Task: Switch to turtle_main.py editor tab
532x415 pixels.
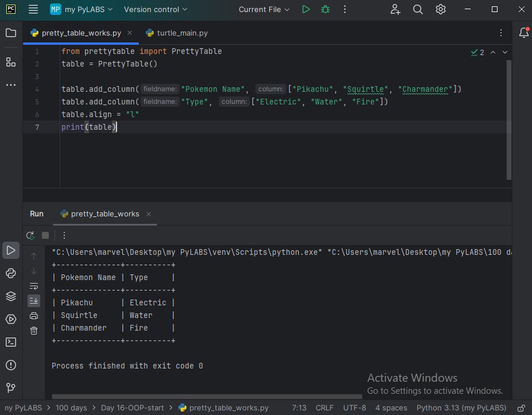Action: click(177, 33)
